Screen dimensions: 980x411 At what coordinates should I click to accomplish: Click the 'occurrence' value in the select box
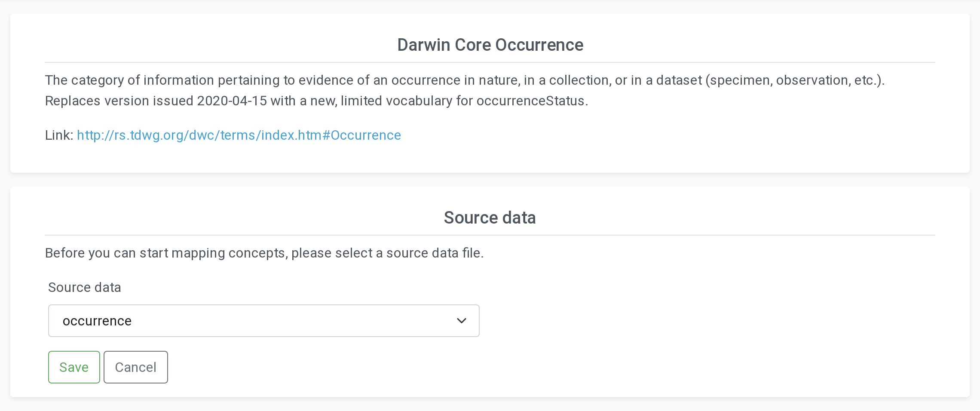pyautogui.click(x=97, y=321)
